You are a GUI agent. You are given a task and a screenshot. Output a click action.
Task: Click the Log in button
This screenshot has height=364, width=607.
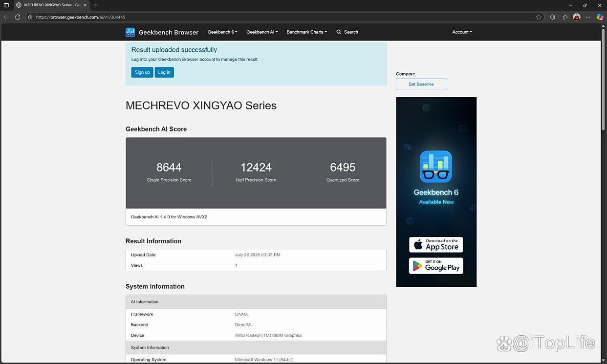[164, 72]
